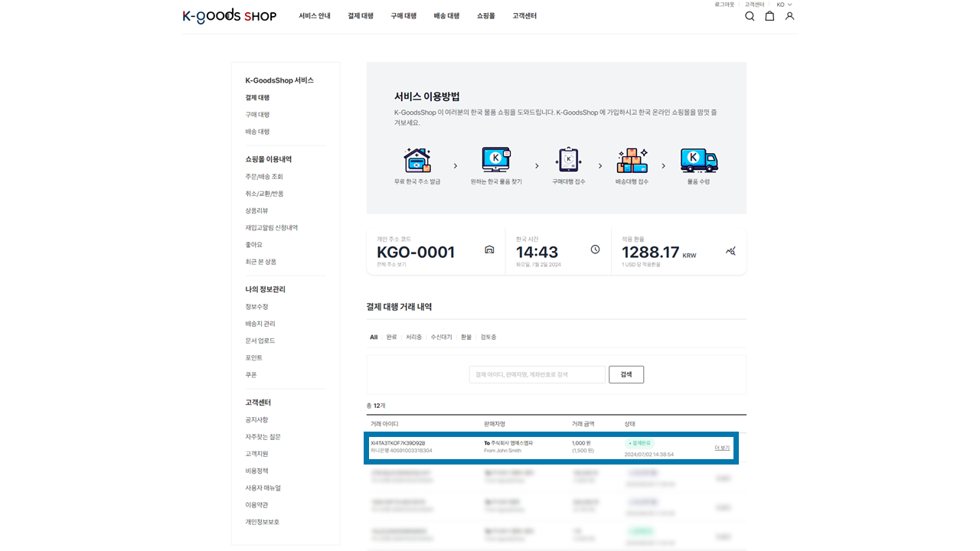
Task: Open the 결제 대행 top navigation menu
Action: click(360, 16)
